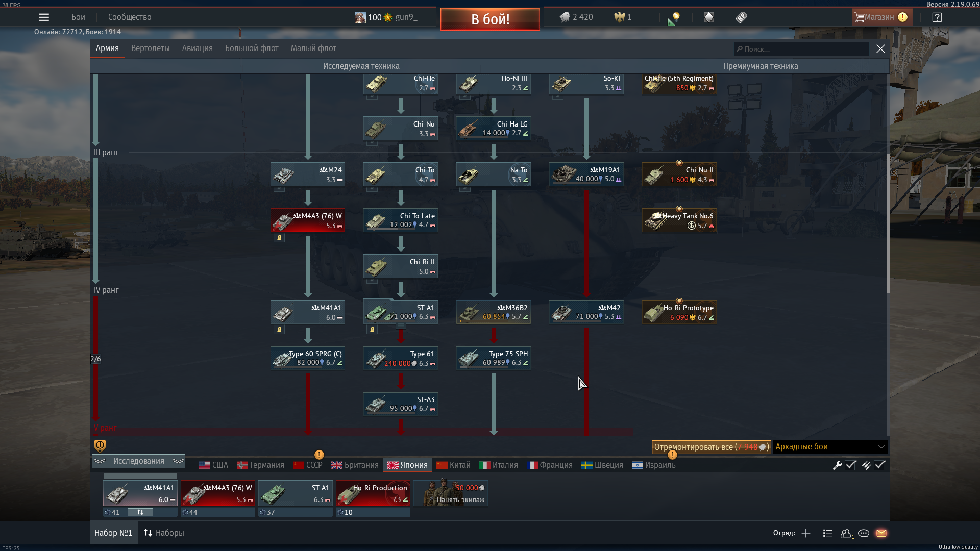The height and width of the screenshot is (551, 980).
Task: Open the Сообщество menu
Action: 130,17
